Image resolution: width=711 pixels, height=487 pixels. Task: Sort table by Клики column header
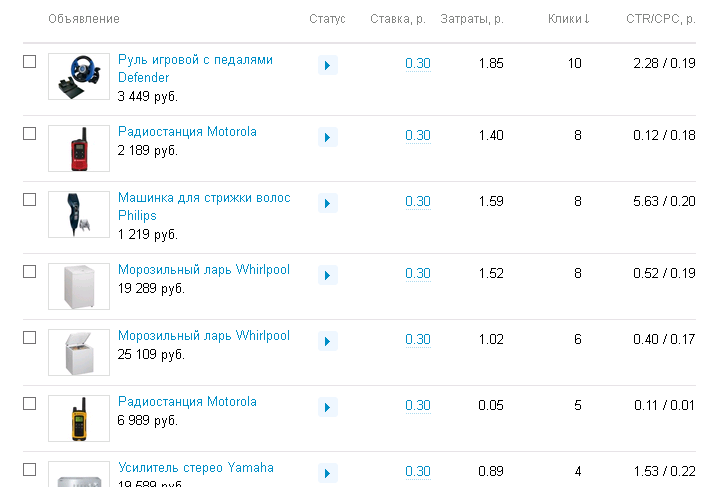[x=568, y=19]
